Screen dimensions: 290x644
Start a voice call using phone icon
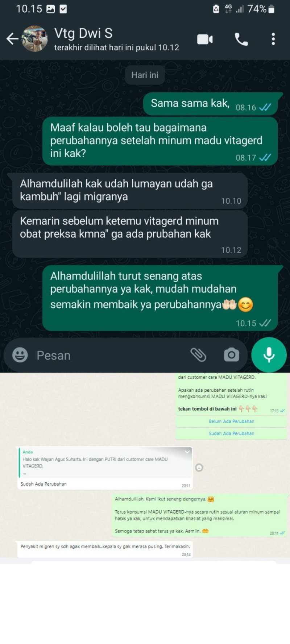click(241, 39)
